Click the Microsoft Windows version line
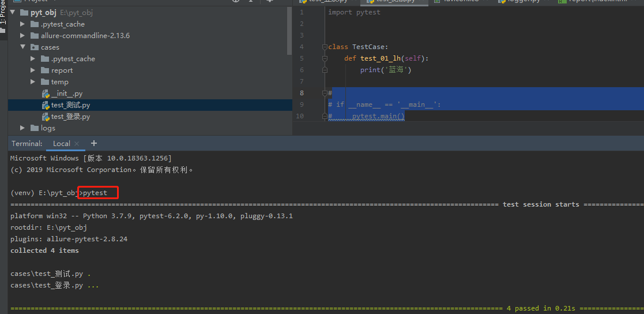 pyautogui.click(x=91, y=158)
